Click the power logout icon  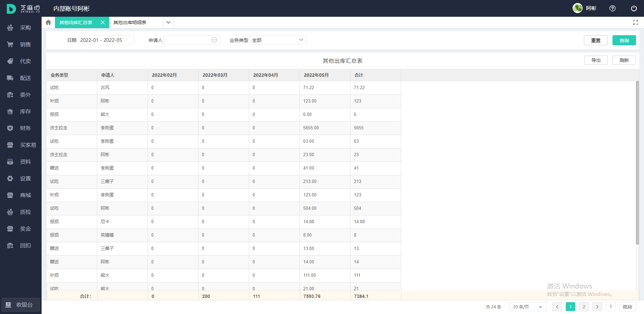pos(634,8)
